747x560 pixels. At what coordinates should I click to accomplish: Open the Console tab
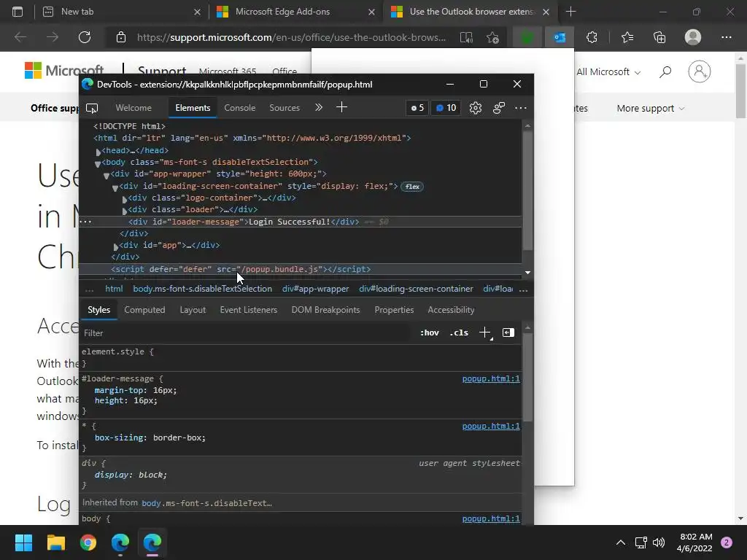tap(239, 108)
